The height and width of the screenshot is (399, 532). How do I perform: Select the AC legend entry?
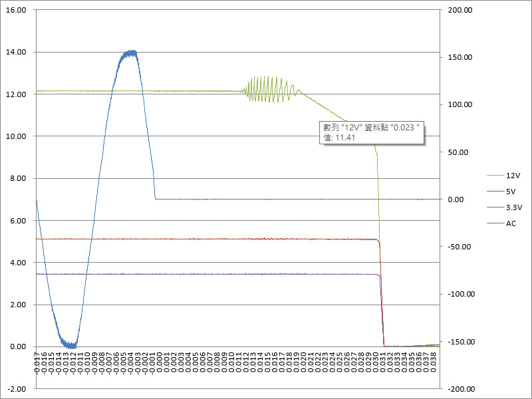501,223
